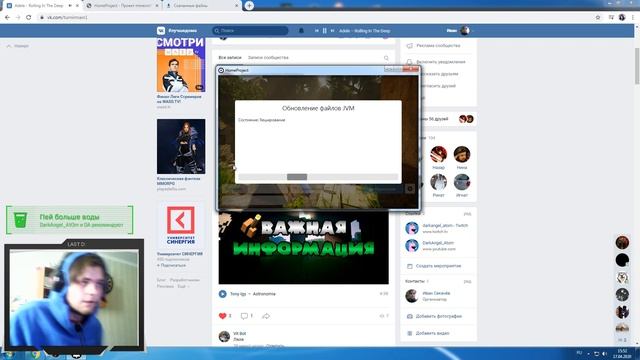This screenshot has height=360, width=640.
Task: Click the wall search magnifier icon
Action: pyautogui.click(x=386, y=58)
